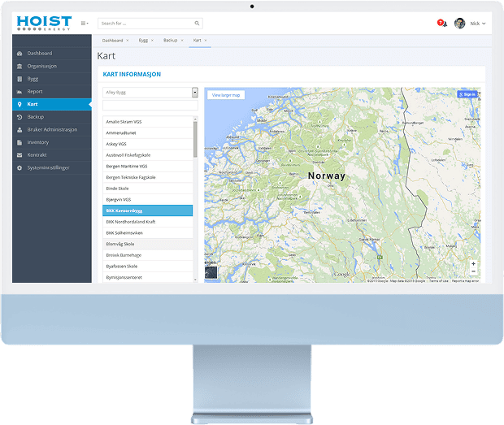Click the building list scrollbar
The width and height of the screenshot is (504, 425).
(195, 138)
